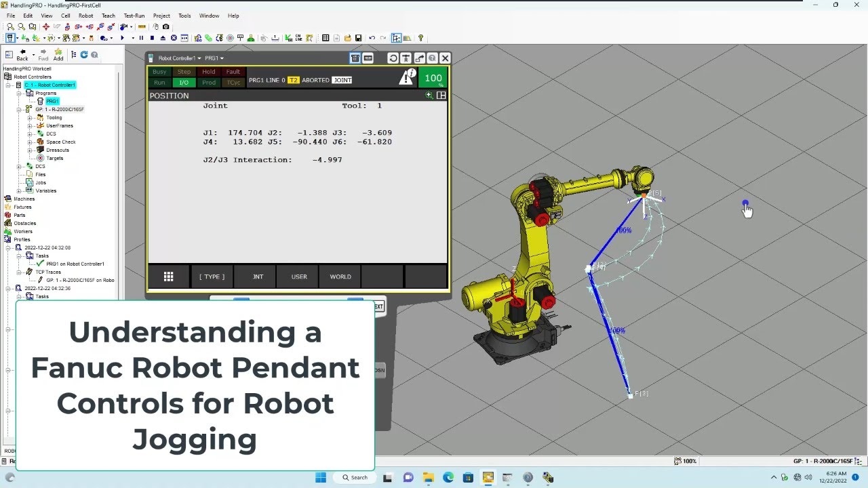This screenshot has height=488, width=868.
Task: Select Parts in the tree
Action: pyautogui.click(x=20, y=215)
